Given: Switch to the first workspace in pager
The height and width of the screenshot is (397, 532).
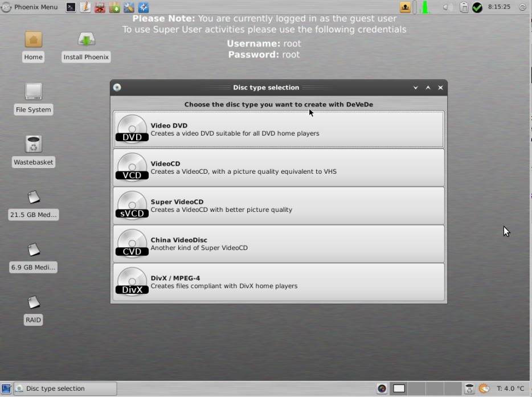Looking at the screenshot, I should [x=399, y=388].
